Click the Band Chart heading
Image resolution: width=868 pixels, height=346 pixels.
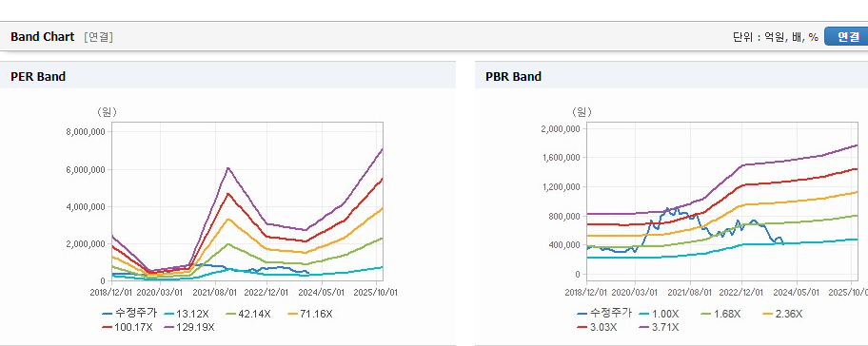tap(42, 37)
